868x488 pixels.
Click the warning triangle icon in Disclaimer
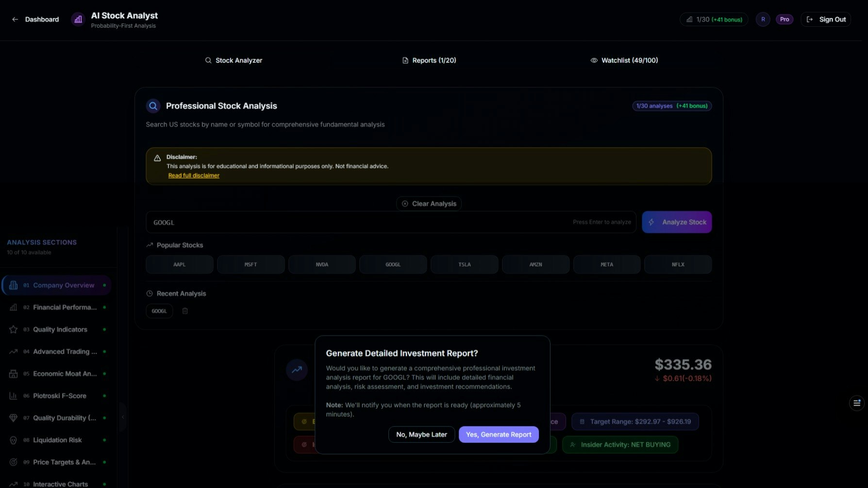[x=157, y=158]
